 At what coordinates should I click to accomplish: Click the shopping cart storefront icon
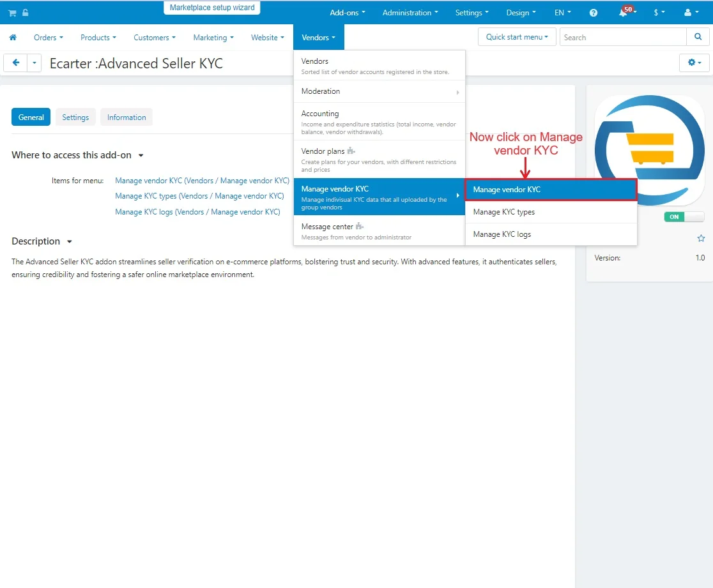(12, 13)
